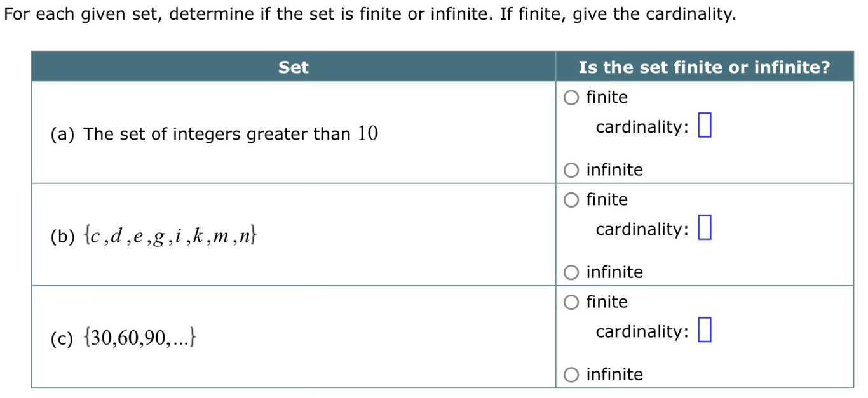Activate the cardinality field for set (c)
Screen dimensions: 868x398
tap(704, 330)
